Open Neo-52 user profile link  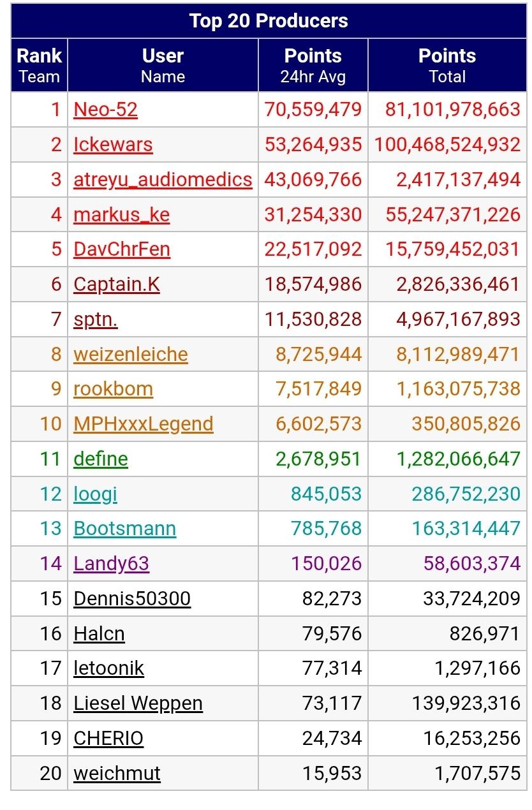pos(105,110)
